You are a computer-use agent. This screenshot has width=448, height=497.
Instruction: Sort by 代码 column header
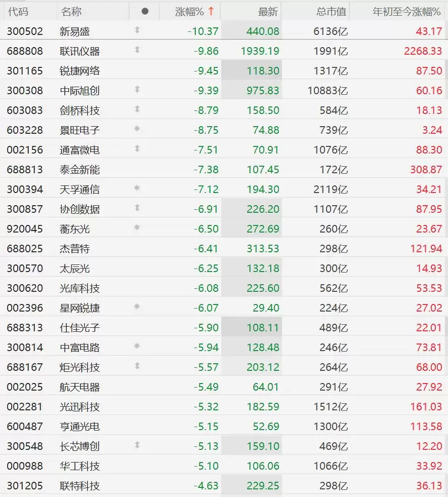pos(18,12)
